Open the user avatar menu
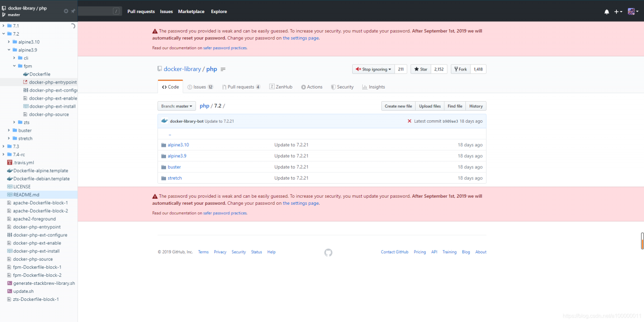 pos(633,12)
